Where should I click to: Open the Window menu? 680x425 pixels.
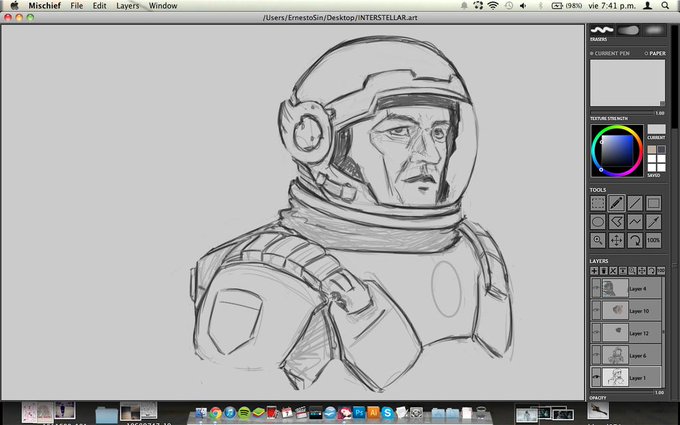click(x=163, y=5)
